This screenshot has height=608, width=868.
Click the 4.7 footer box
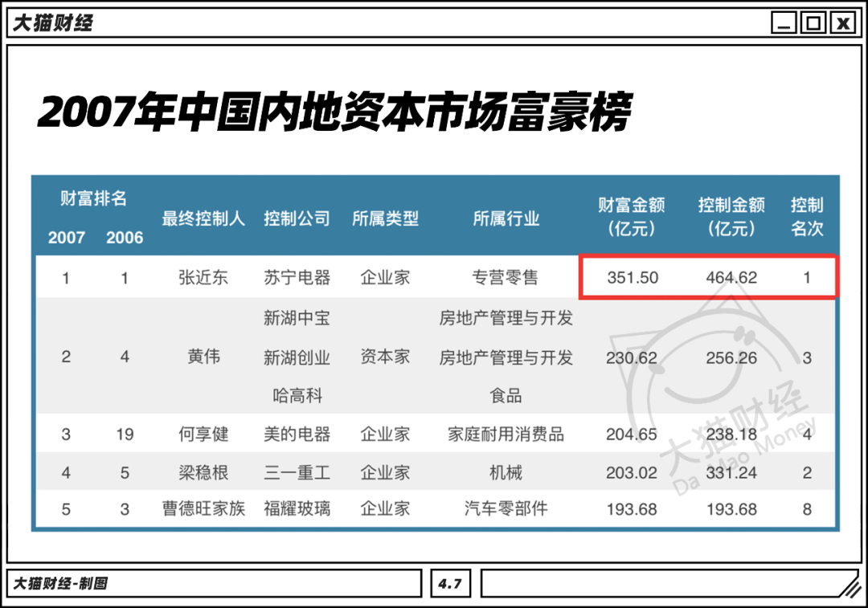point(451,584)
